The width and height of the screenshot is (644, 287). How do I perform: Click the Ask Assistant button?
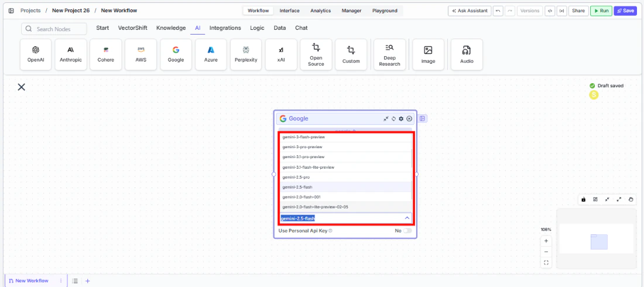(x=470, y=11)
